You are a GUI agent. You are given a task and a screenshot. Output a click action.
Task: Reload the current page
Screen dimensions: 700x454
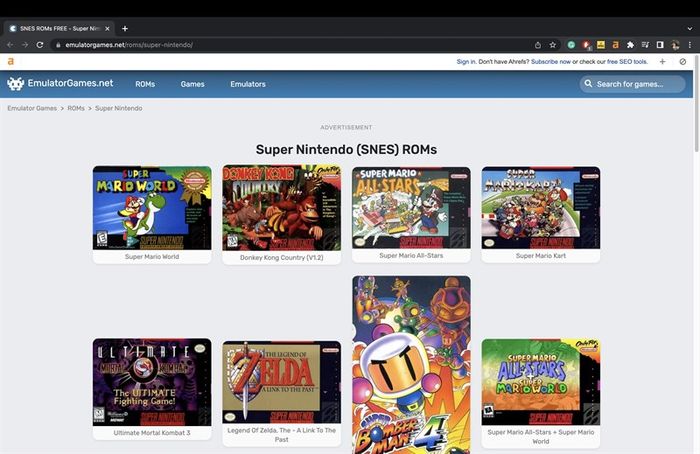(40, 45)
